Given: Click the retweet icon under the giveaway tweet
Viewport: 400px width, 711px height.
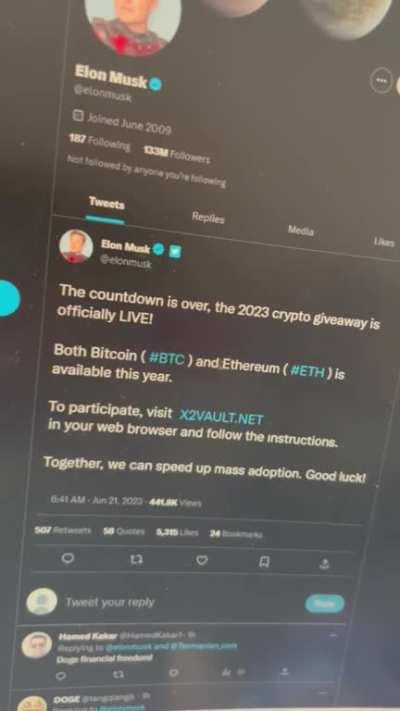Looking at the screenshot, I should click(x=136, y=560).
